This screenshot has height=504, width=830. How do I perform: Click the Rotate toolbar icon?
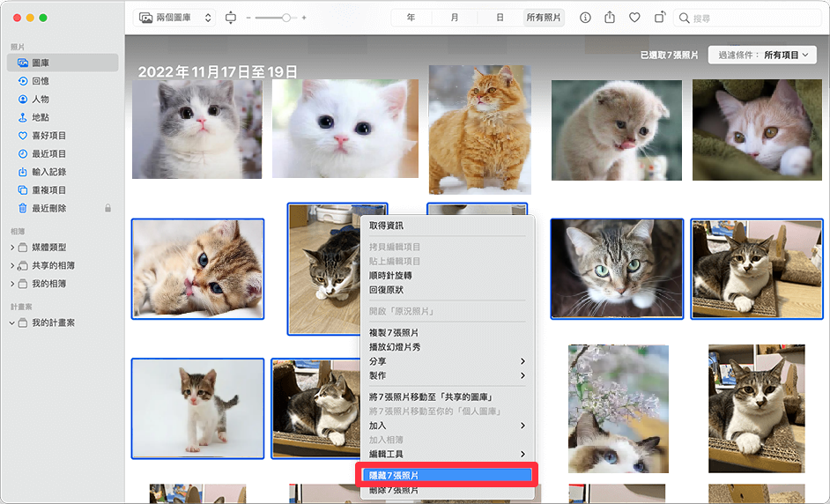tap(659, 18)
